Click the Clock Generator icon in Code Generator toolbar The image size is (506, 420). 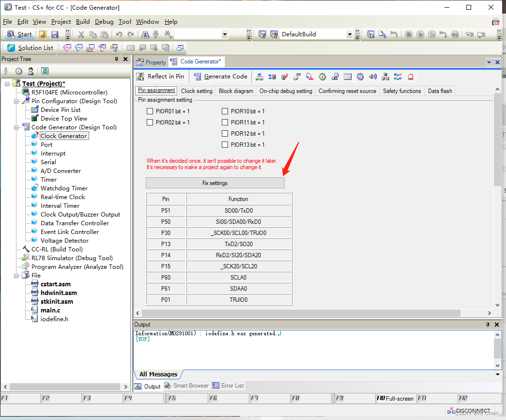pyautogui.click(x=259, y=77)
